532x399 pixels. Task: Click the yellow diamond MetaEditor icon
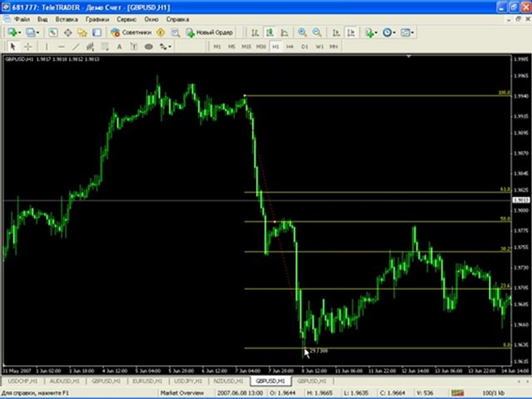click(161, 33)
